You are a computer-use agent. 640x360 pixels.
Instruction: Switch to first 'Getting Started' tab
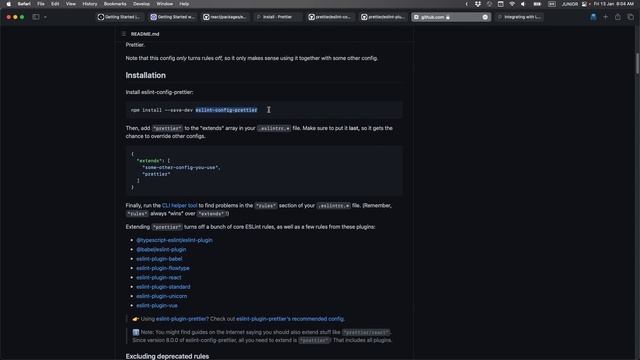[120, 17]
